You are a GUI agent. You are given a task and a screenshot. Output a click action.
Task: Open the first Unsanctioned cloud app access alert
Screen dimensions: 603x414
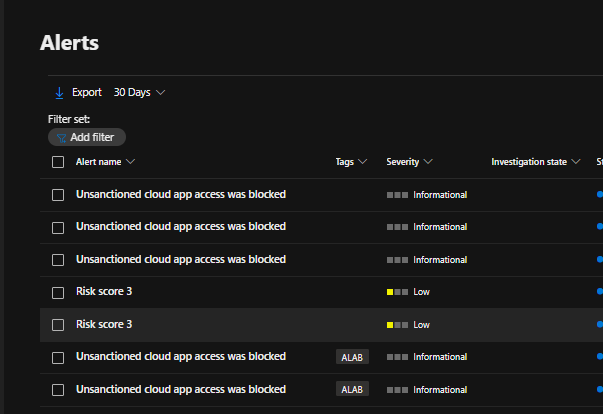(181, 194)
